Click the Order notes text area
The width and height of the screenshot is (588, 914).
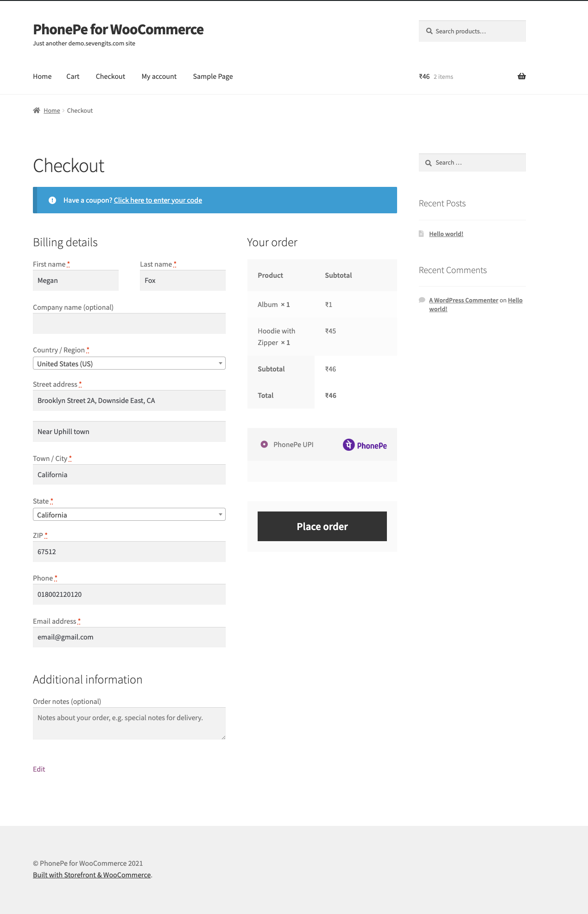click(x=129, y=723)
